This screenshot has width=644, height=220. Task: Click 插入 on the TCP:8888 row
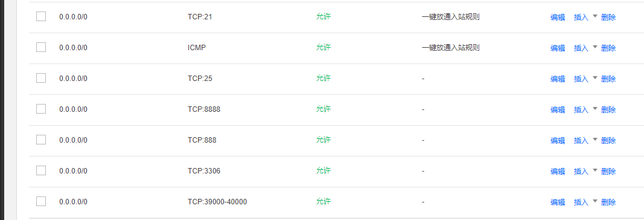pyautogui.click(x=581, y=110)
